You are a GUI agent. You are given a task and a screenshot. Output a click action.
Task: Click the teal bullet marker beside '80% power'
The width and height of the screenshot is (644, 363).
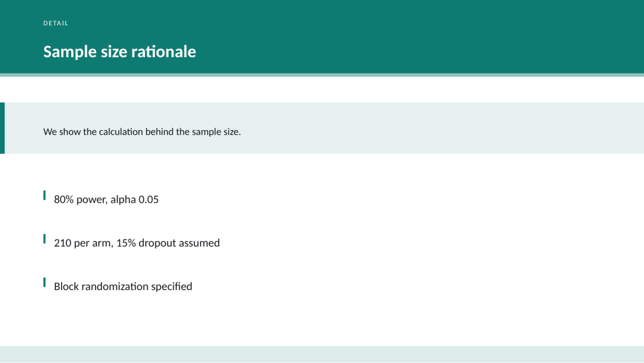coord(44,196)
